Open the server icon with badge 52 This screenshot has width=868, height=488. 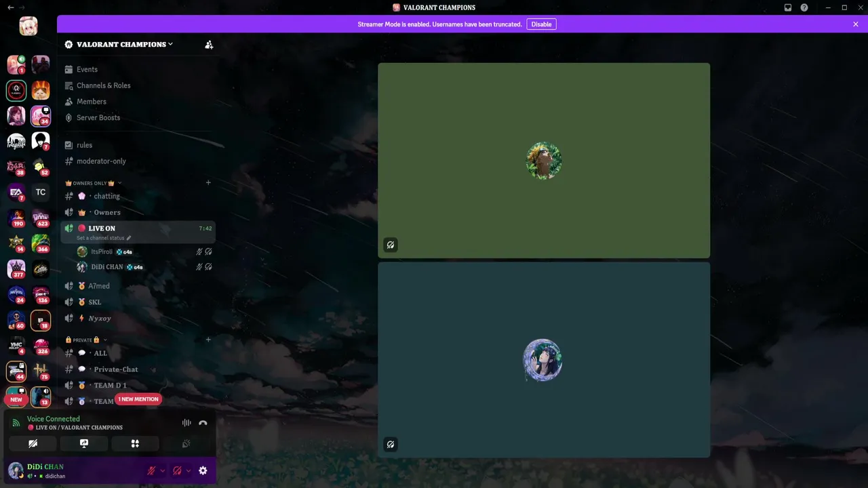[41, 167]
